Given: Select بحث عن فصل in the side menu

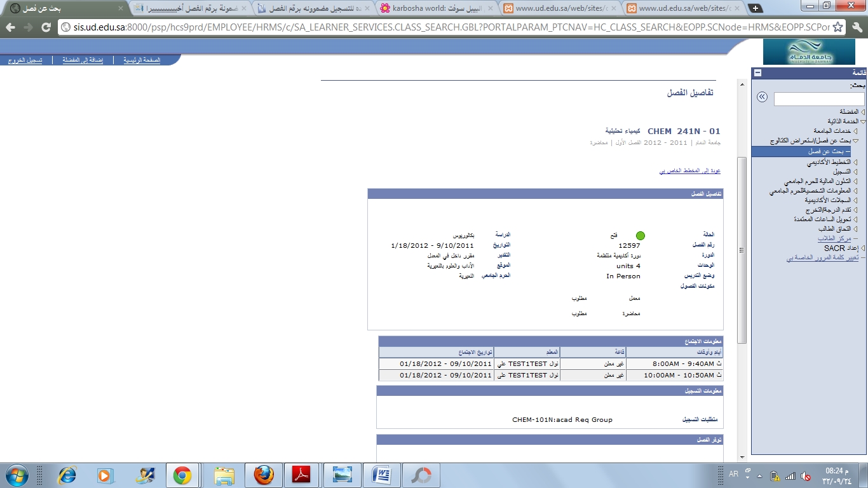Looking at the screenshot, I should tap(826, 152).
